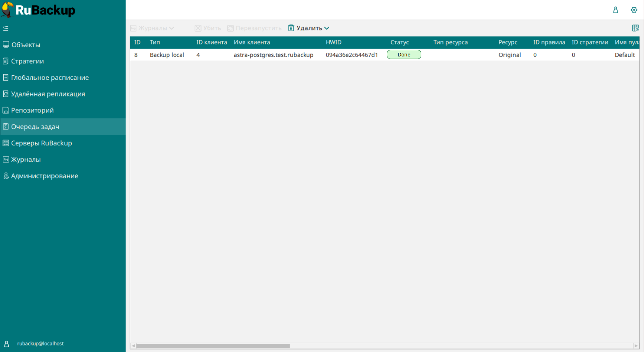644x352 pixels.
Task: Open settings via the gear icon
Action: click(x=634, y=10)
